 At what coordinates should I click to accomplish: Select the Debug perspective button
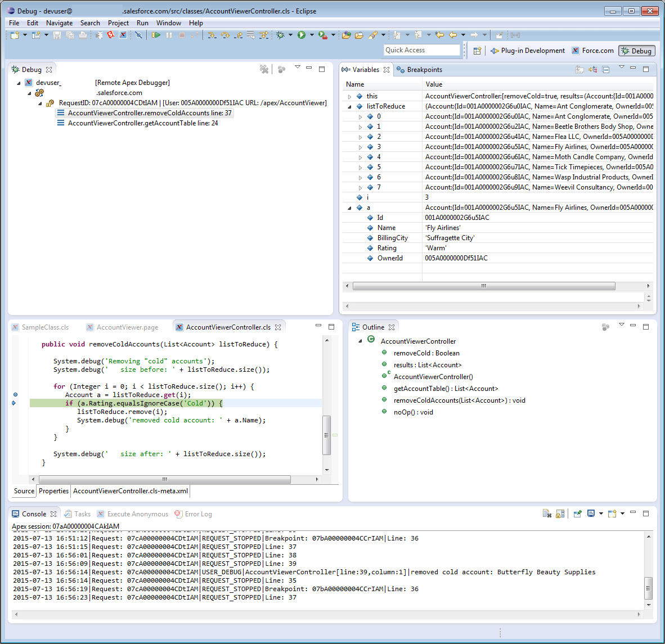tap(636, 51)
